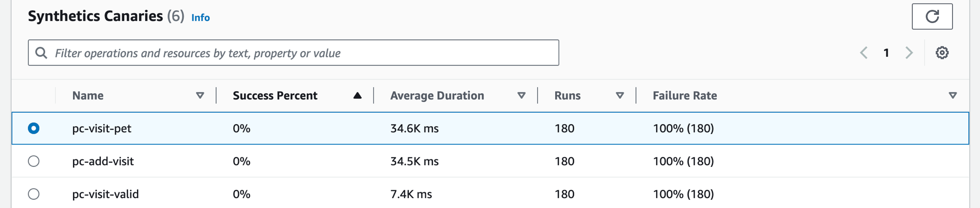Click the pc-add-visit canary name
Image resolution: width=980 pixels, height=208 pixels.
click(x=103, y=161)
